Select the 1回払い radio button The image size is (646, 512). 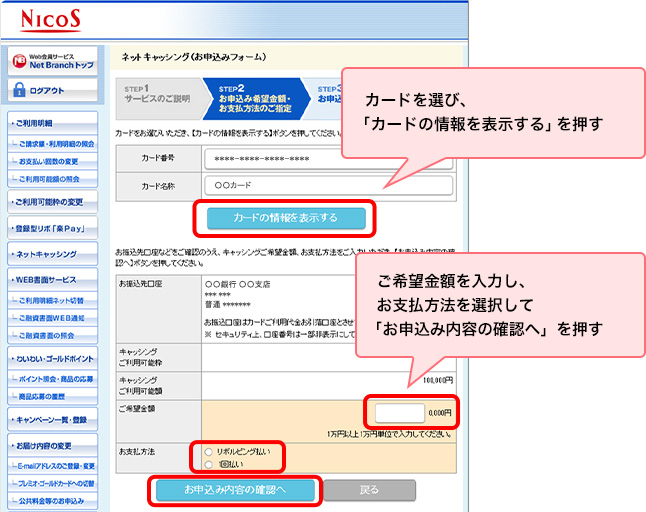pyautogui.click(x=208, y=464)
